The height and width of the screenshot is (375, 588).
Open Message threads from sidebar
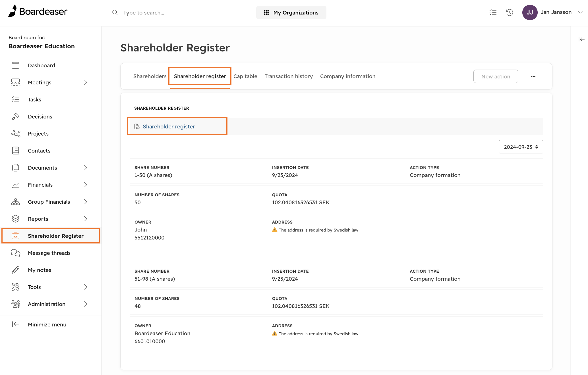tap(49, 253)
